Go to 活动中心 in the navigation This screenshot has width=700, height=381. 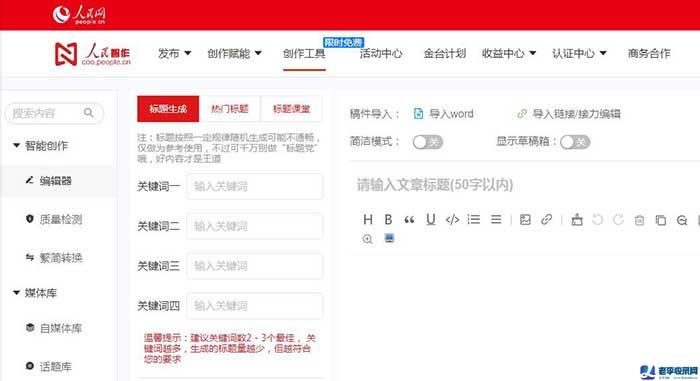[x=381, y=54]
